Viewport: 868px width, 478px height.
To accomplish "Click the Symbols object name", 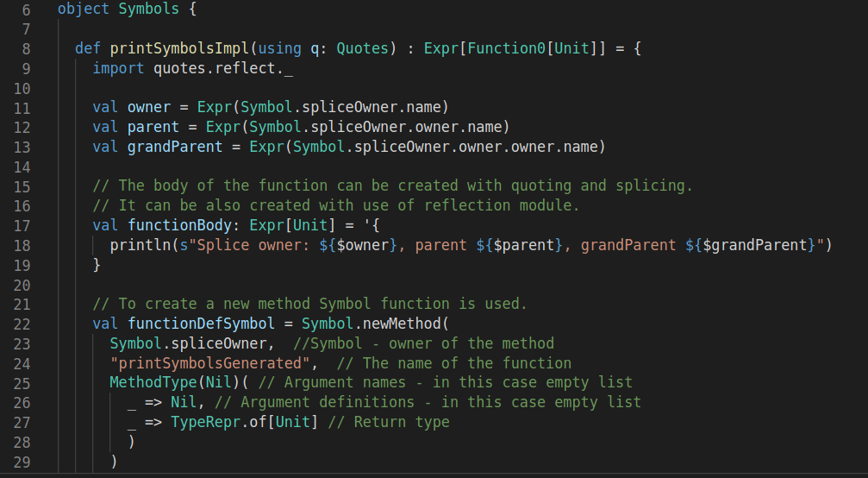I will (x=148, y=9).
